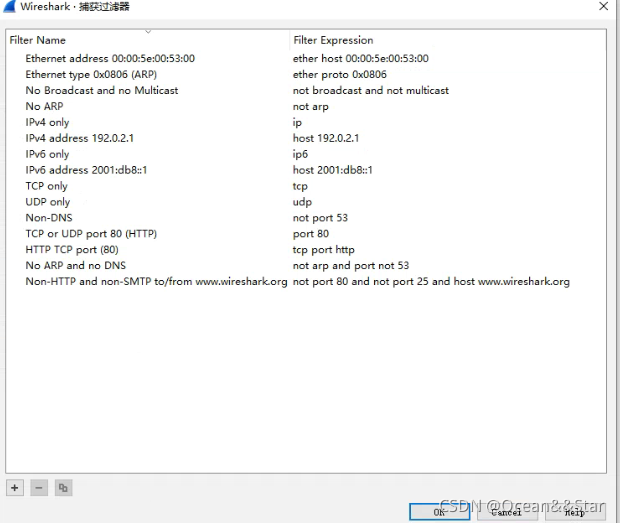Click expression 'not arp and port not 53'
The width and height of the screenshot is (620, 523).
(x=351, y=266)
